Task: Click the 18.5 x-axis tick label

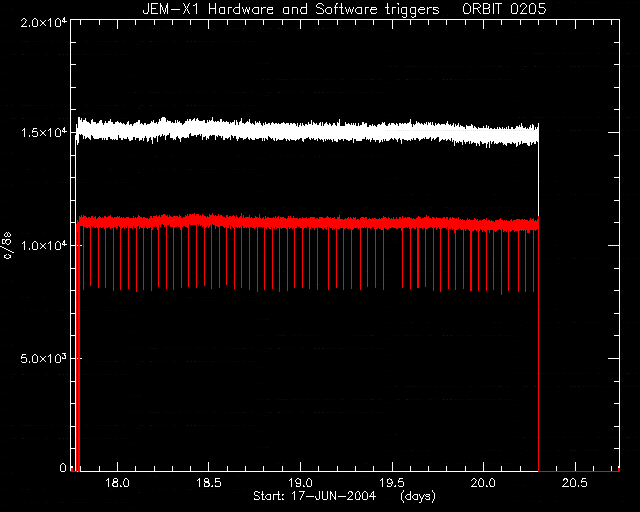Action: tap(209, 483)
